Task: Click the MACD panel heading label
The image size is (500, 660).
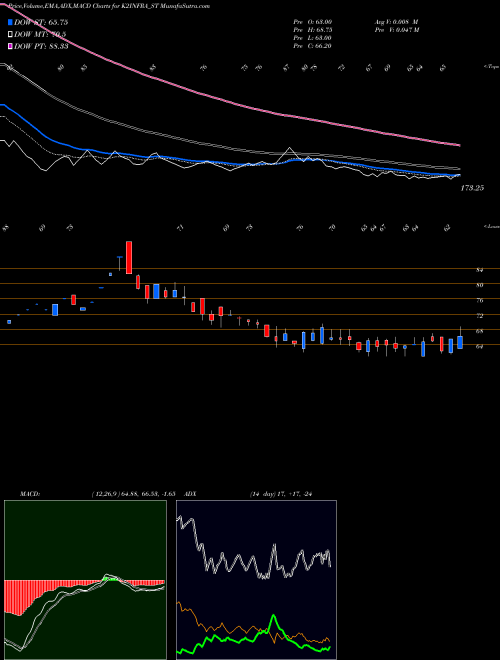Action: 29,493
